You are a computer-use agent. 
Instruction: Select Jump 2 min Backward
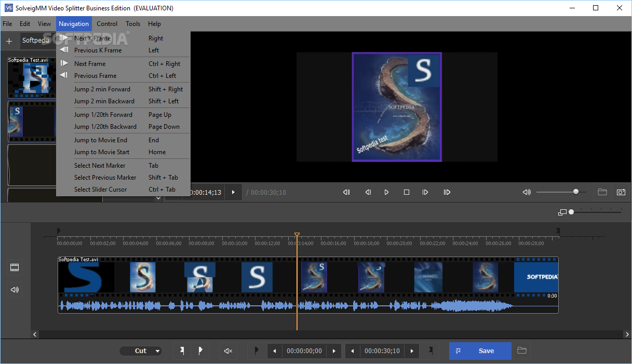tap(124, 101)
